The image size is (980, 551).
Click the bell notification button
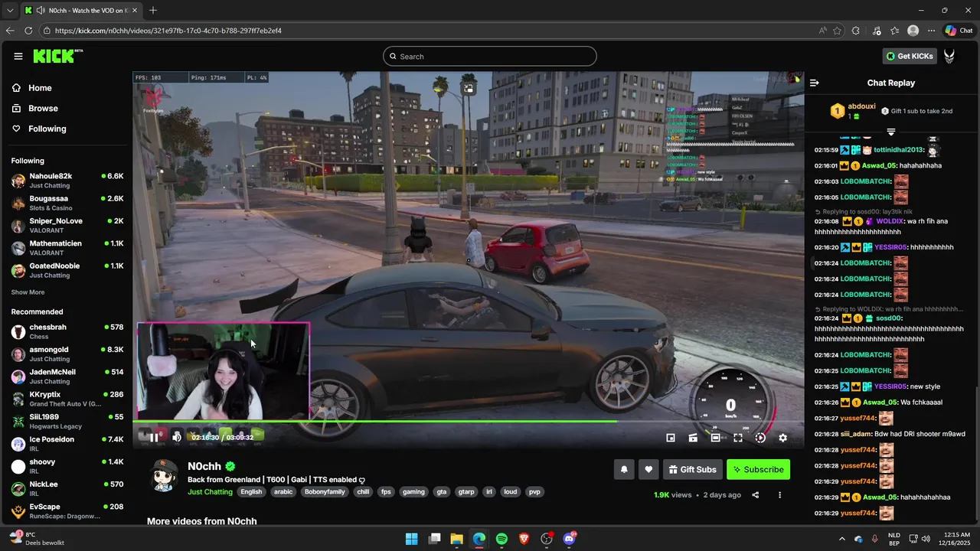(x=624, y=469)
